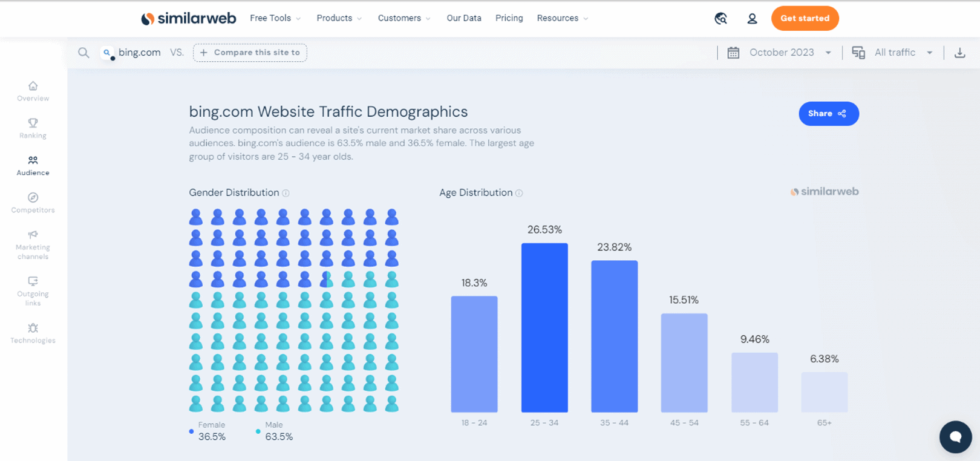This screenshot has width=980, height=461.
Task: Click the VS. label
Action: tap(177, 53)
